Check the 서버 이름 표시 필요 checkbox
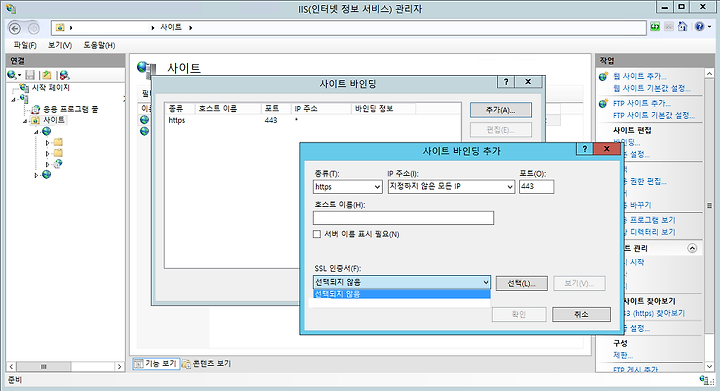 [317, 234]
